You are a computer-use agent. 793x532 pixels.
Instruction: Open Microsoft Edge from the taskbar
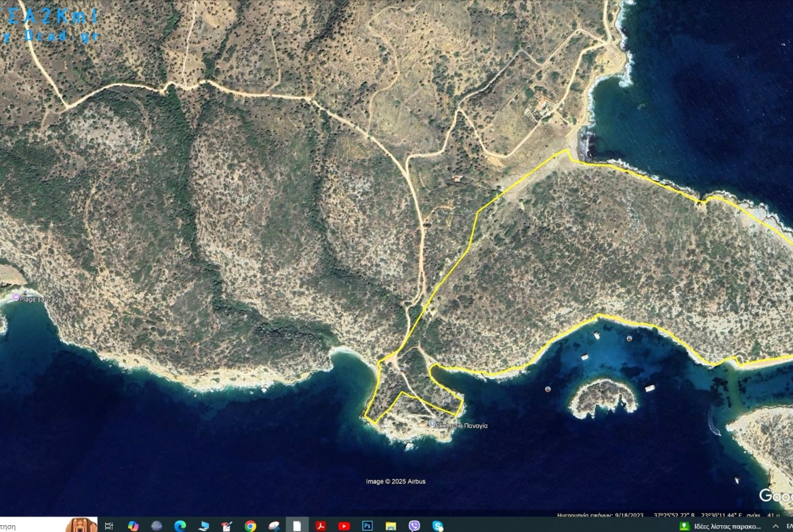[x=180, y=526]
